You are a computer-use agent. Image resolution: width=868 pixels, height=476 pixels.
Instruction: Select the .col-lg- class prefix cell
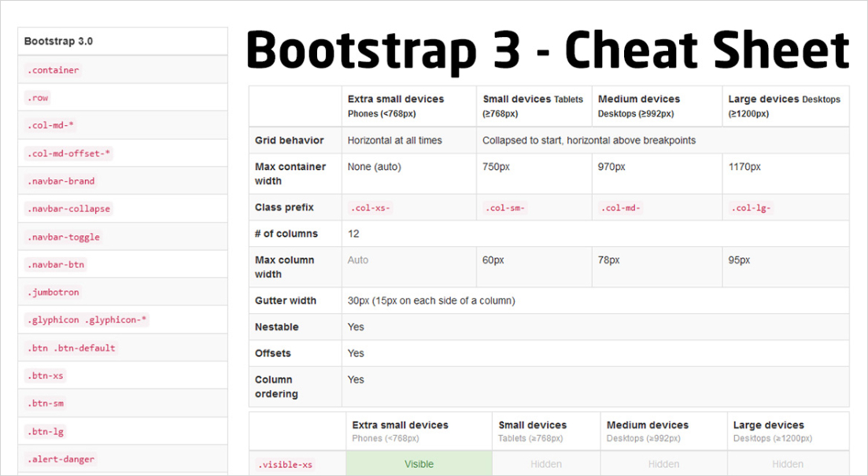pyautogui.click(x=752, y=208)
